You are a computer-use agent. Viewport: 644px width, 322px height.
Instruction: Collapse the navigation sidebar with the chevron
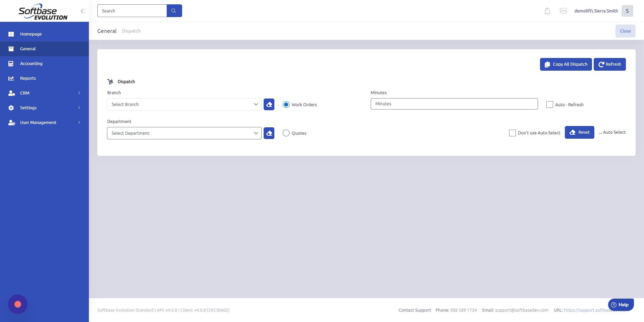83,11
